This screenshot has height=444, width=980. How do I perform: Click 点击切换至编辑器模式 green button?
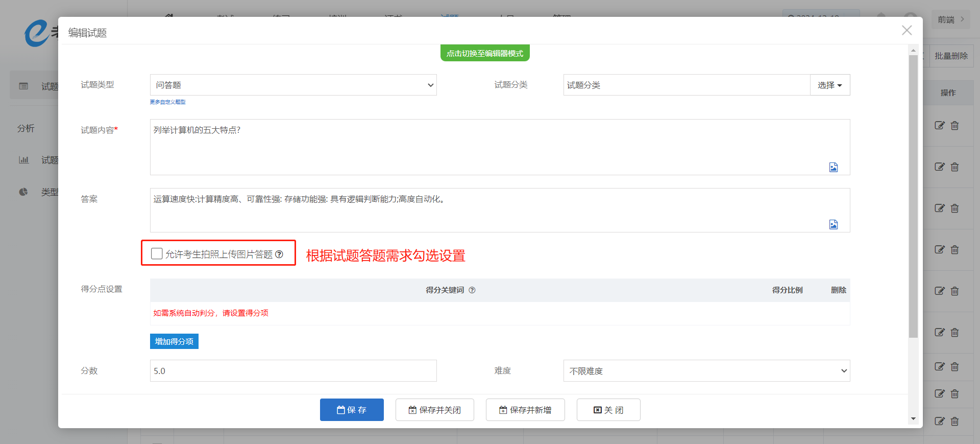pos(485,53)
